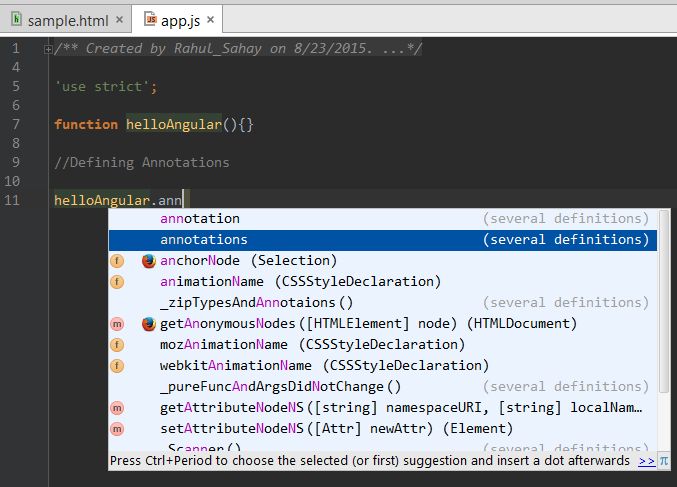Click the helloAngular function name on line 7
Viewport: 677px width, 487px height.
pyautogui.click(x=174, y=125)
